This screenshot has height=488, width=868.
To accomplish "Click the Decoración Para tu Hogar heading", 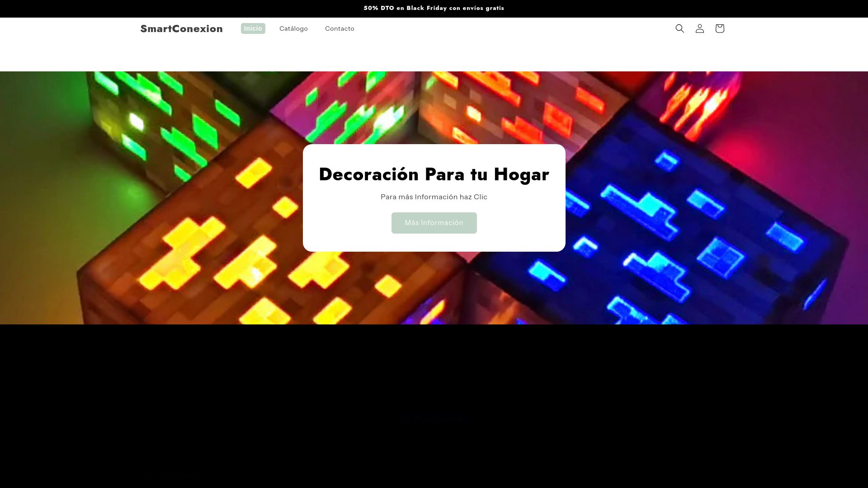I will point(434,174).
